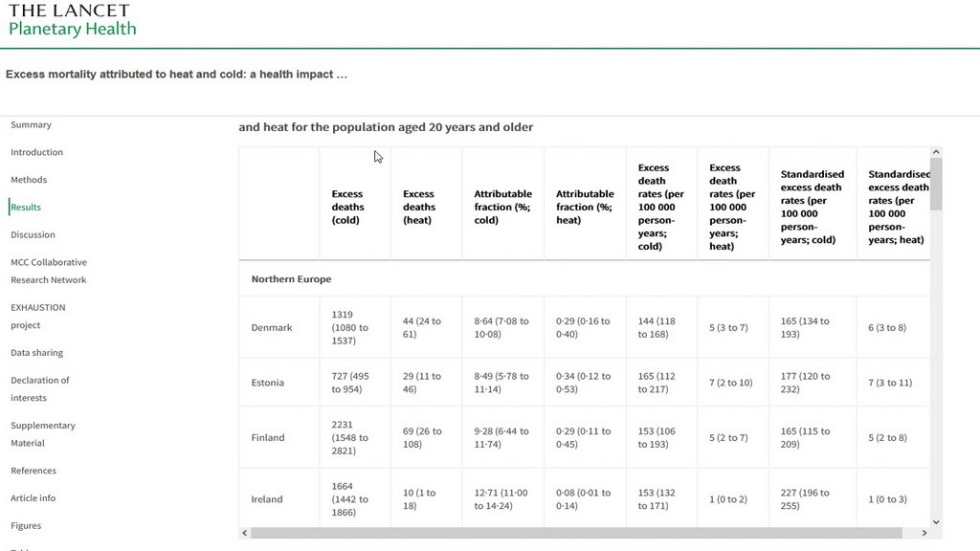Select the Finland row label
980x551 pixels.
[x=268, y=437]
